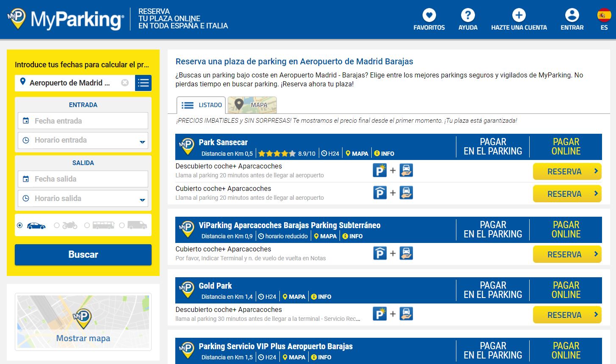Click the Fecha entrada input field
616x364 pixels.
point(83,121)
